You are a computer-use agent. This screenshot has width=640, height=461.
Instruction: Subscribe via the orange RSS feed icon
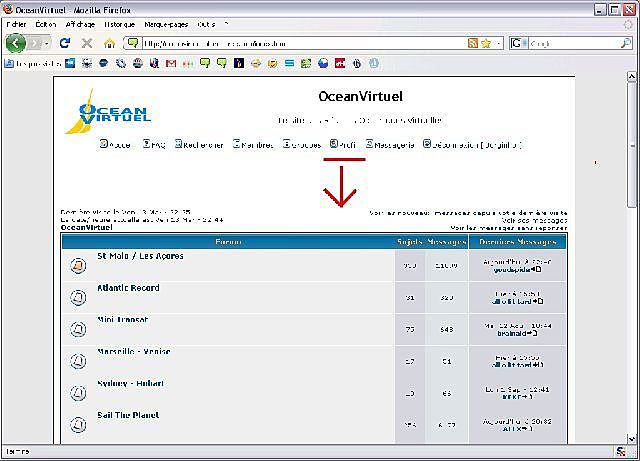click(472, 43)
